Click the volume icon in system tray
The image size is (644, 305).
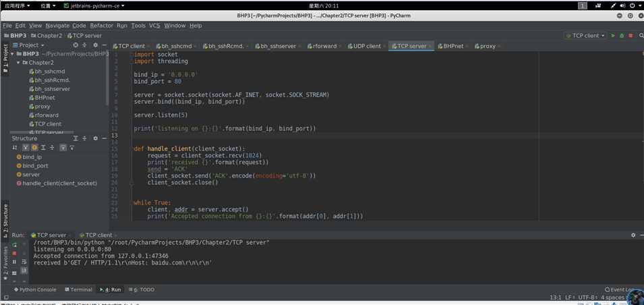click(x=622, y=6)
